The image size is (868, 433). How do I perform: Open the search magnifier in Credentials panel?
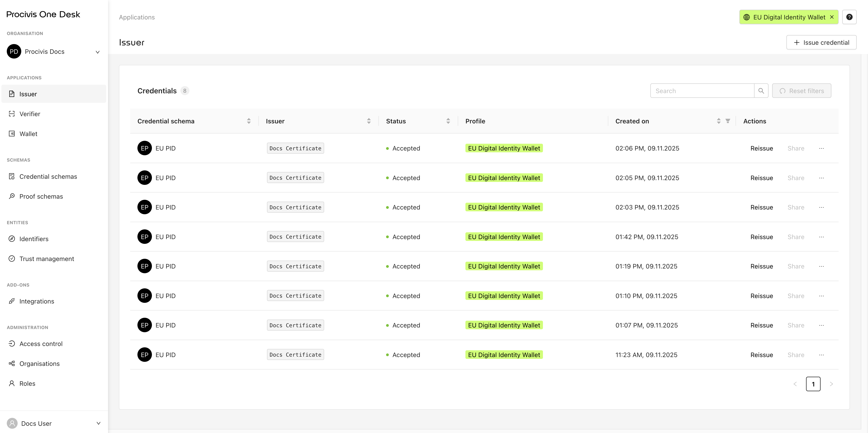(761, 90)
